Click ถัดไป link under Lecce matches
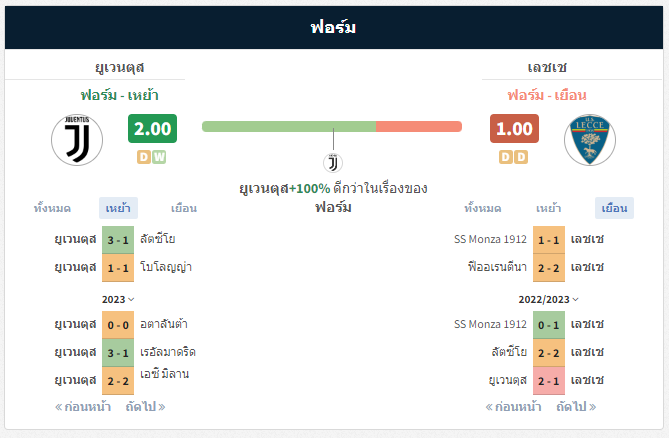The height and width of the screenshot is (438, 669). pos(576,406)
